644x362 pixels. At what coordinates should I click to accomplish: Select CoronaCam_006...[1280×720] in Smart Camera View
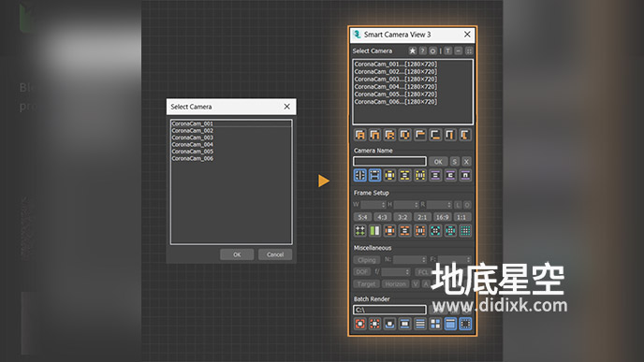(x=413, y=101)
